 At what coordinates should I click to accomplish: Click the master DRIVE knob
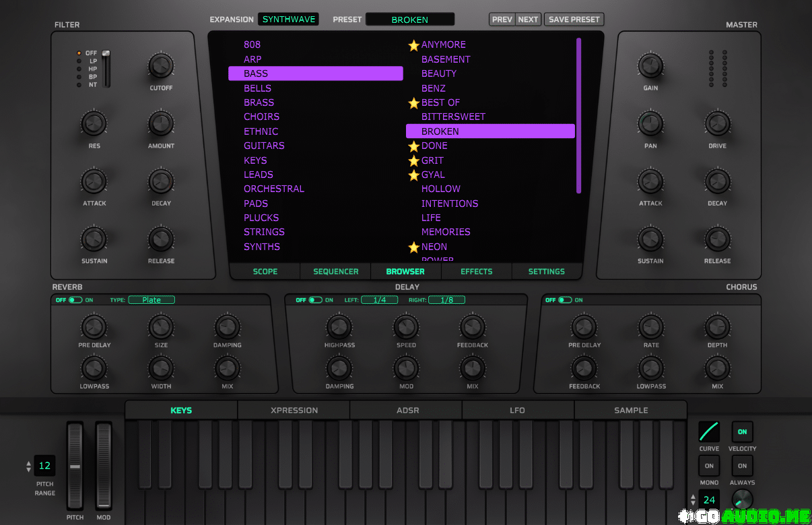pos(717,124)
